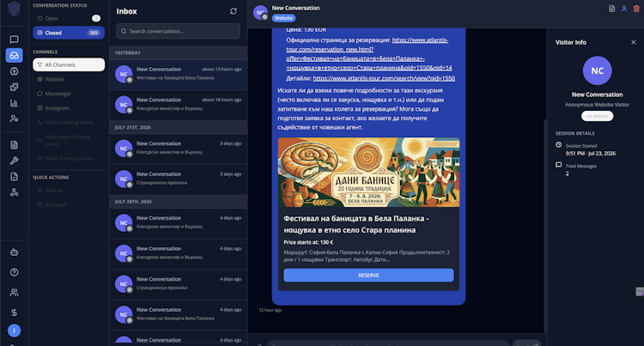Filter by Messenger channel
Viewport: 644px width, 346px height.
coord(69,94)
